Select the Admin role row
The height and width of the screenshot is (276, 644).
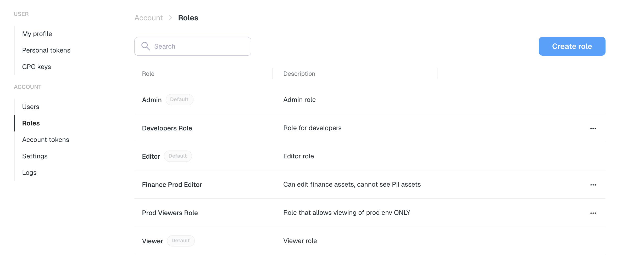coord(152,100)
